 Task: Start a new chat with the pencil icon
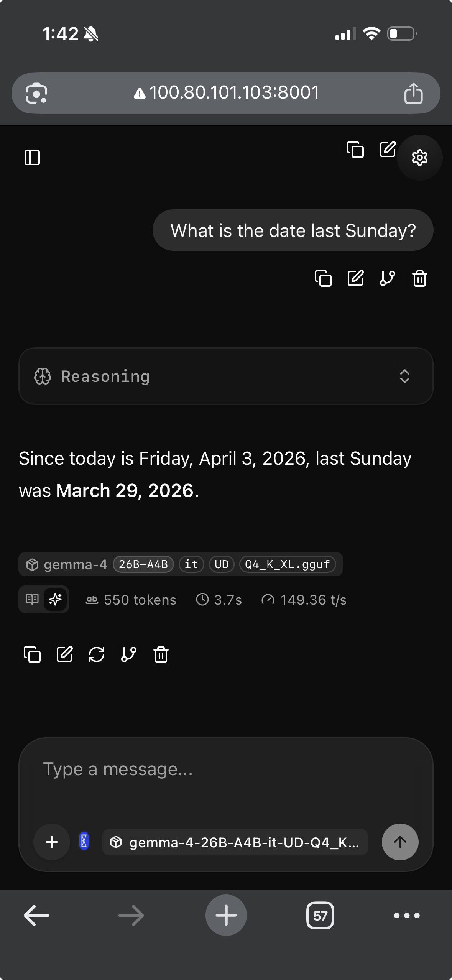click(388, 150)
